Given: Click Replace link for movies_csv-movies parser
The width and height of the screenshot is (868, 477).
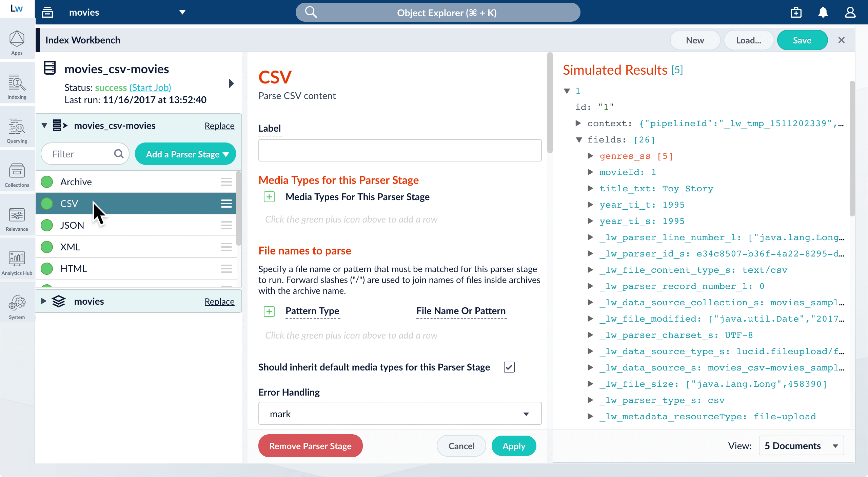Looking at the screenshot, I should (x=219, y=126).
